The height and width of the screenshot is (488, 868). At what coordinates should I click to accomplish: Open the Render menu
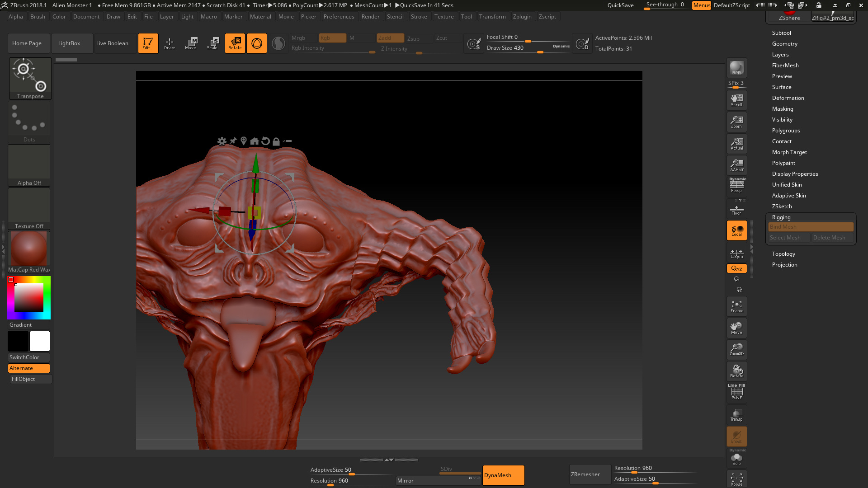370,17
